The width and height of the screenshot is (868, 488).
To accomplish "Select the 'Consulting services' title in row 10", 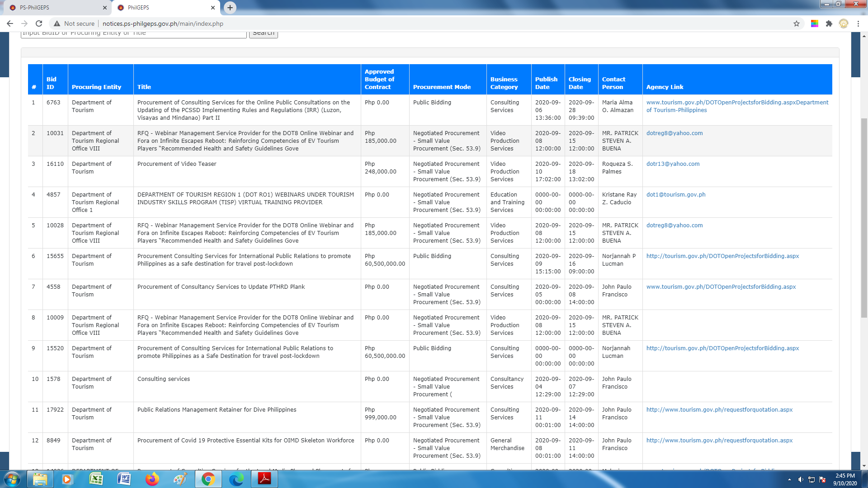I will click(164, 379).
